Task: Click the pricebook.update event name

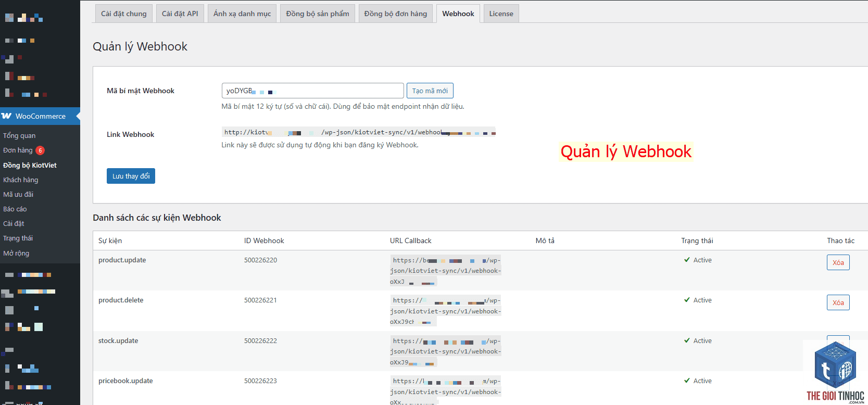Action: 125,381
